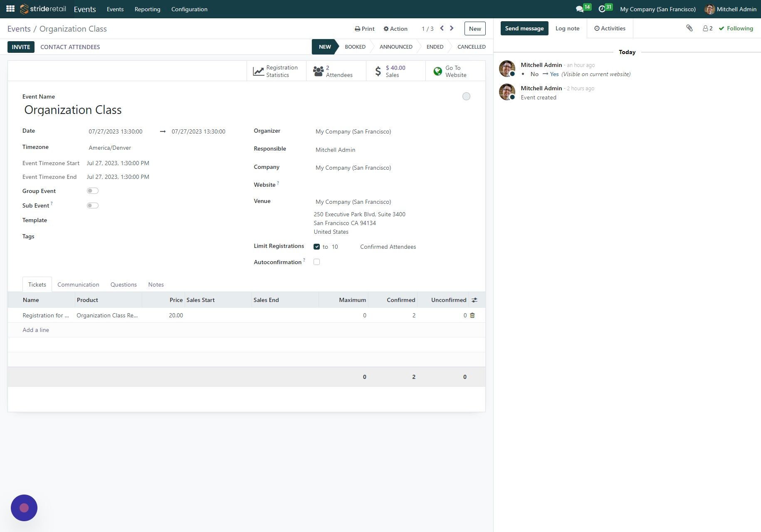Screen dimensions: 761x532
Task: Open the Action gear menu
Action: (395, 29)
